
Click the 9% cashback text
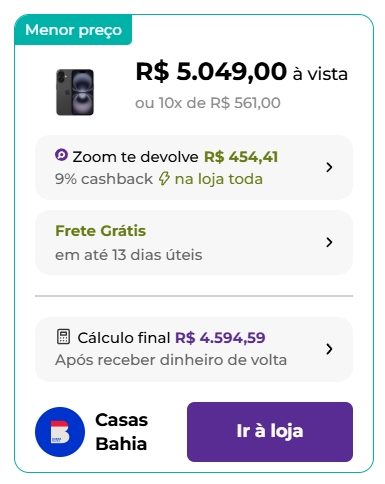pos(104,179)
